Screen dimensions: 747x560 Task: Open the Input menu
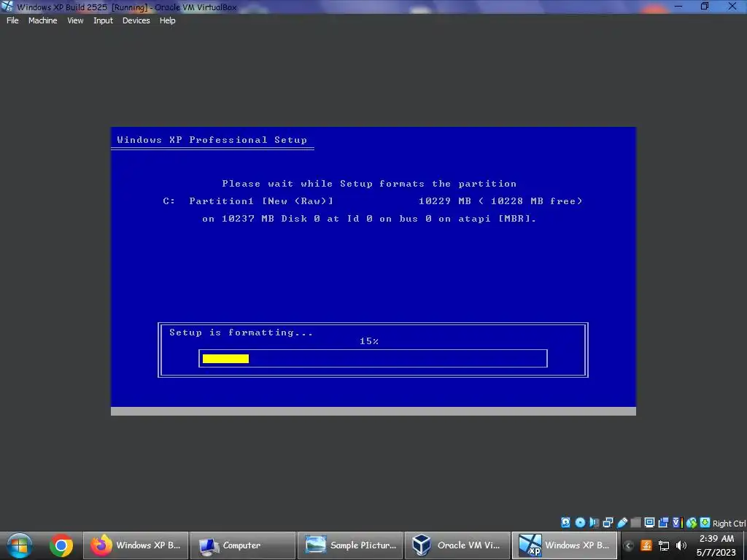click(x=103, y=20)
